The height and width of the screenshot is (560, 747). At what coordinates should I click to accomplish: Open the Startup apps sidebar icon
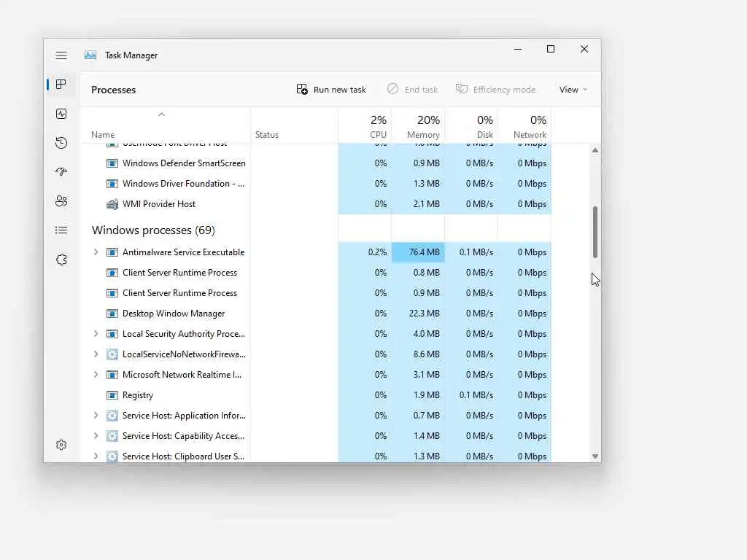click(x=61, y=172)
